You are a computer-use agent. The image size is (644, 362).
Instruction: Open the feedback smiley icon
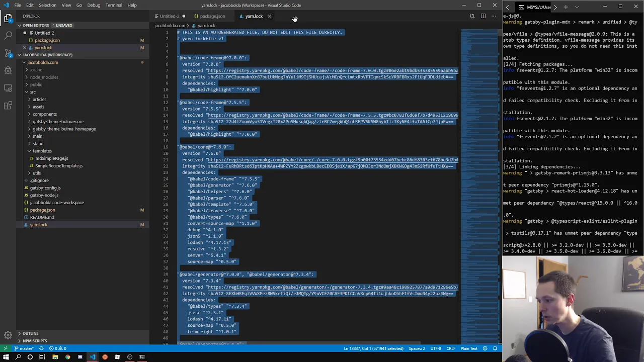coord(485,348)
